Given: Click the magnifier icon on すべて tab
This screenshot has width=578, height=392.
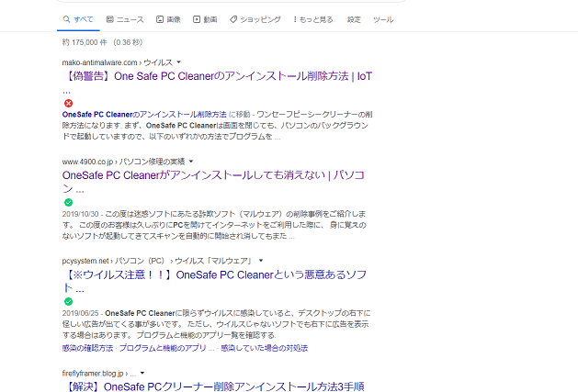Looking at the screenshot, I should pos(66,19).
